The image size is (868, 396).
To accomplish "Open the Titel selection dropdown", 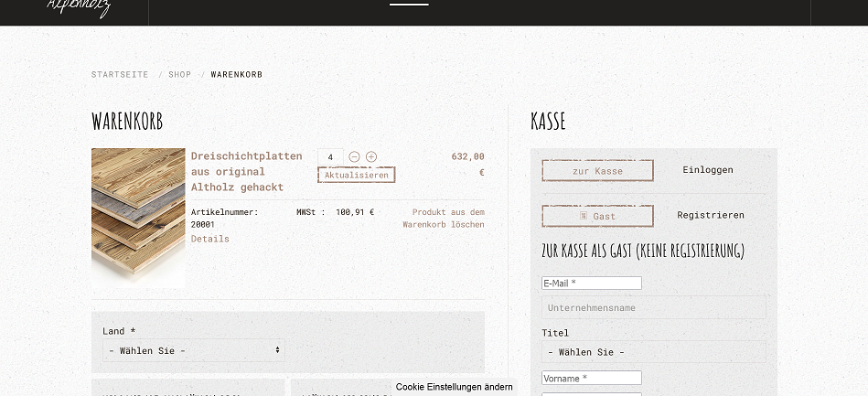I will point(653,352).
